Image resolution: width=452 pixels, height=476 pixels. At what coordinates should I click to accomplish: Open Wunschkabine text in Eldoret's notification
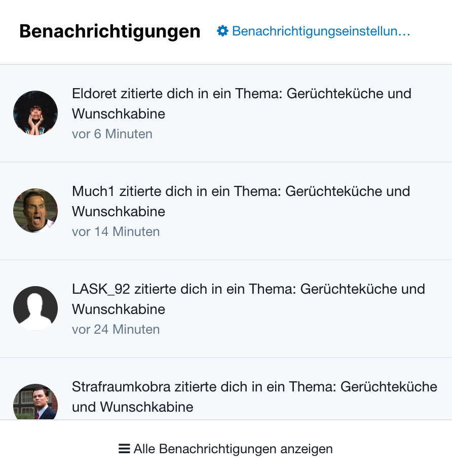tap(119, 114)
